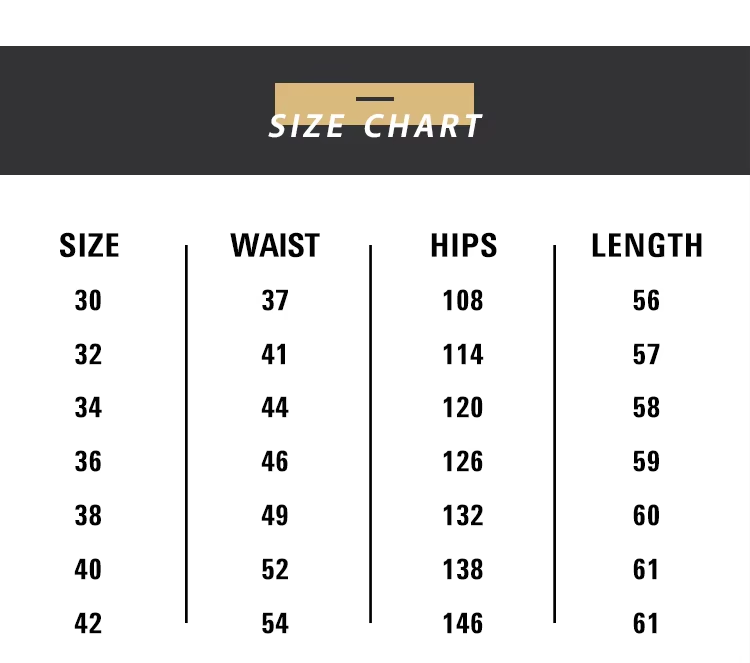Click length value 56

coord(647,300)
